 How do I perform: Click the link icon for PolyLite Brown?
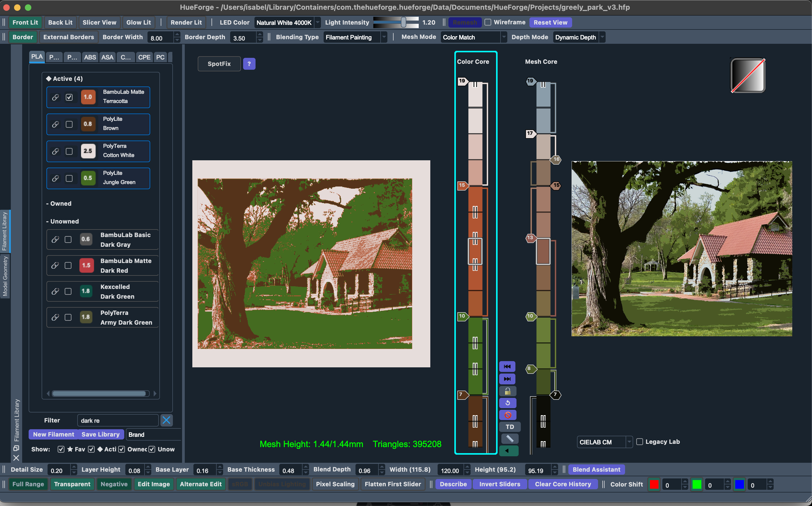point(56,125)
